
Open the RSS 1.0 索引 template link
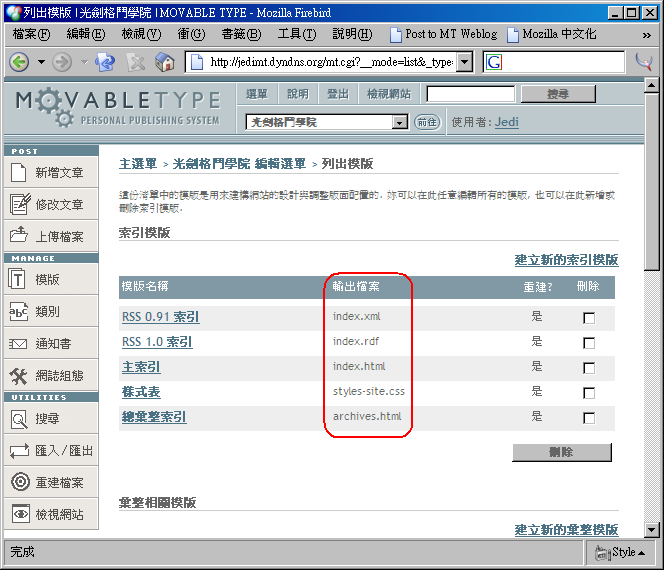157,342
